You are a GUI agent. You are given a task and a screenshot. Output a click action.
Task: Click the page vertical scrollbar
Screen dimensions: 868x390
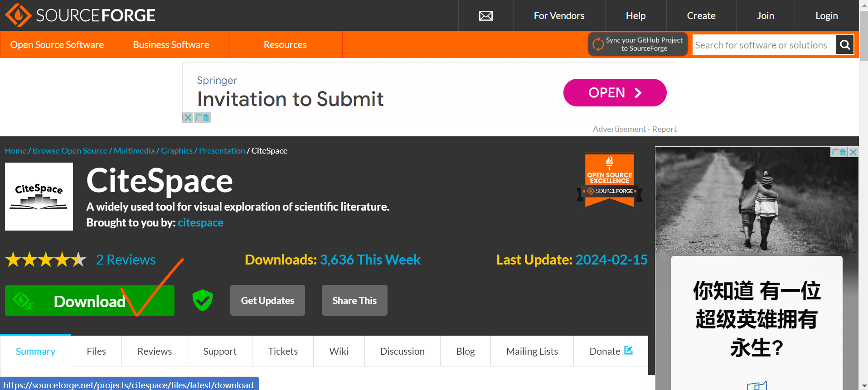click(863, 36)
